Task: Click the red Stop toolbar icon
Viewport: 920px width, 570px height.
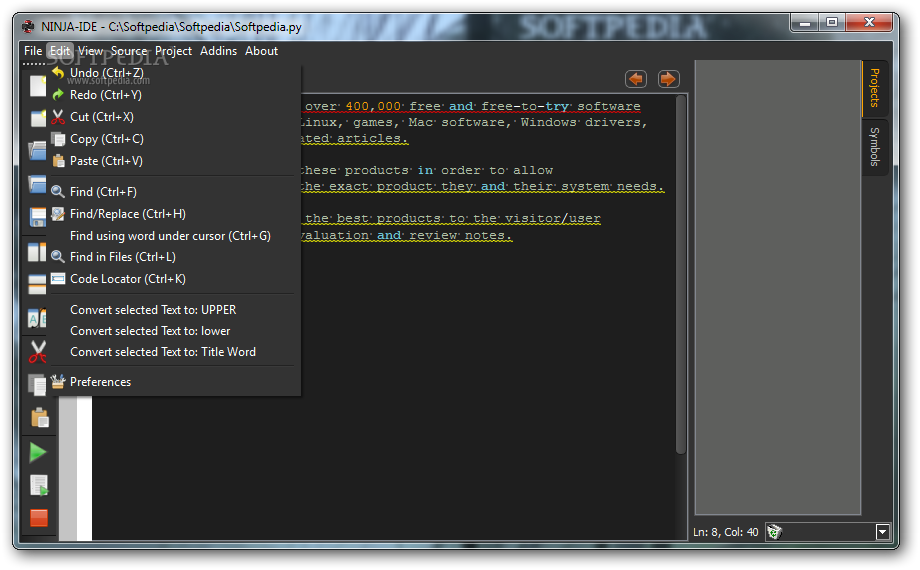Action: [39, 518]
